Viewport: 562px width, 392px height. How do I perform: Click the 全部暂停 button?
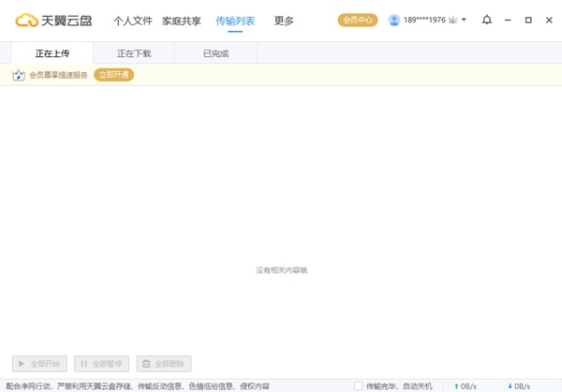[102, 364]
